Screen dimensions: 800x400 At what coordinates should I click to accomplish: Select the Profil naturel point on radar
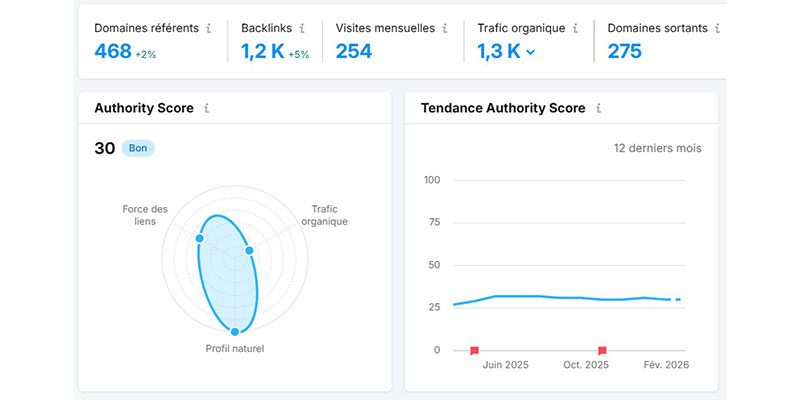[x=236, y=331]
